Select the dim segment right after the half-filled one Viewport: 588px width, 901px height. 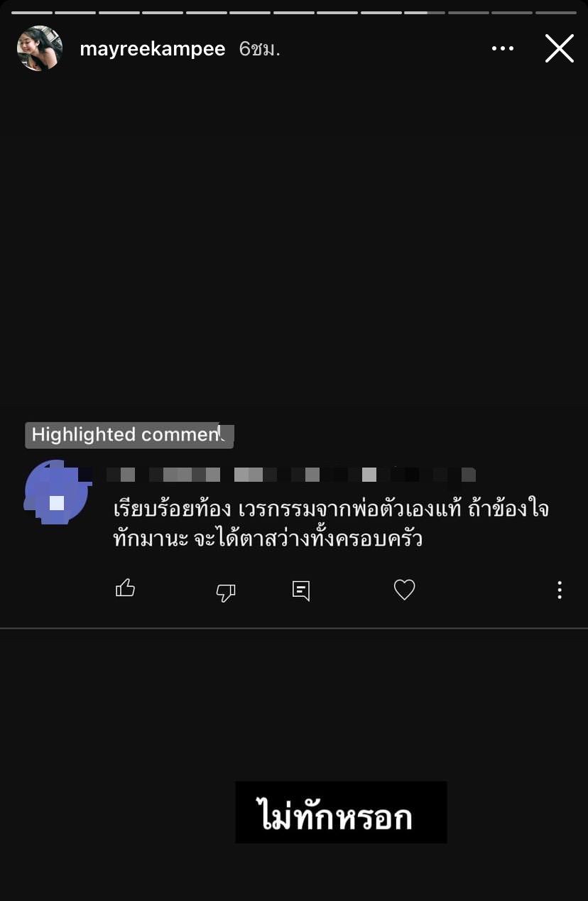(x=468, y=13)
